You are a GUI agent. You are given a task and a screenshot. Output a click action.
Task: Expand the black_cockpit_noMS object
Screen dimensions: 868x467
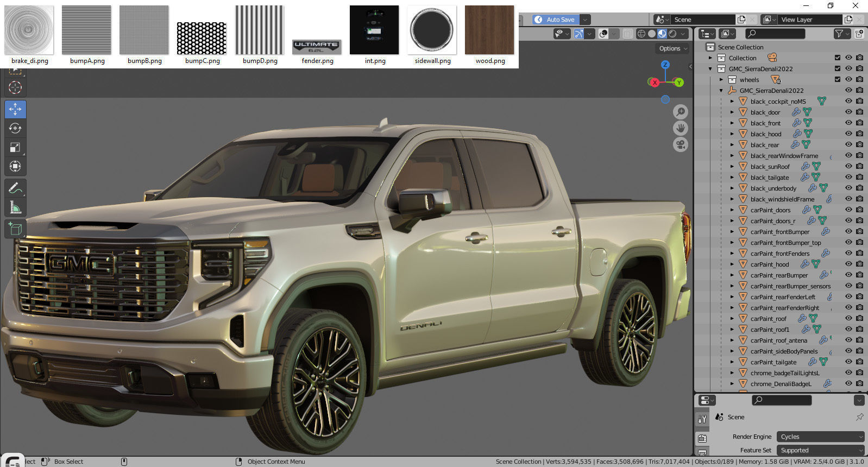[732, 101]
